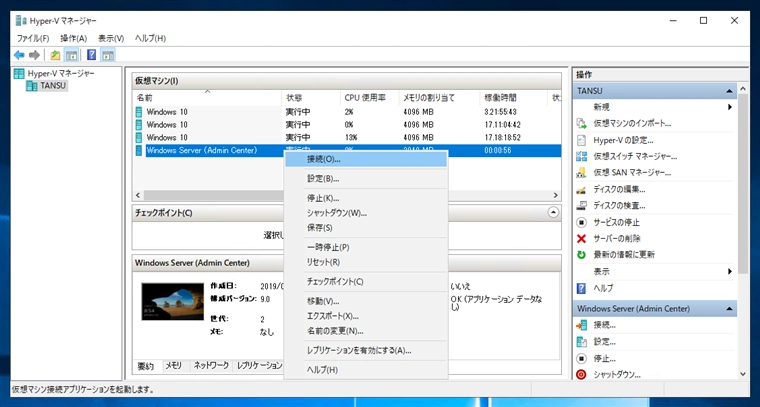Image resolution: width=760 pixels, height=407 pixels.
Task: Choose 一時停止(P) in the context menu
Action: [366, 248]
